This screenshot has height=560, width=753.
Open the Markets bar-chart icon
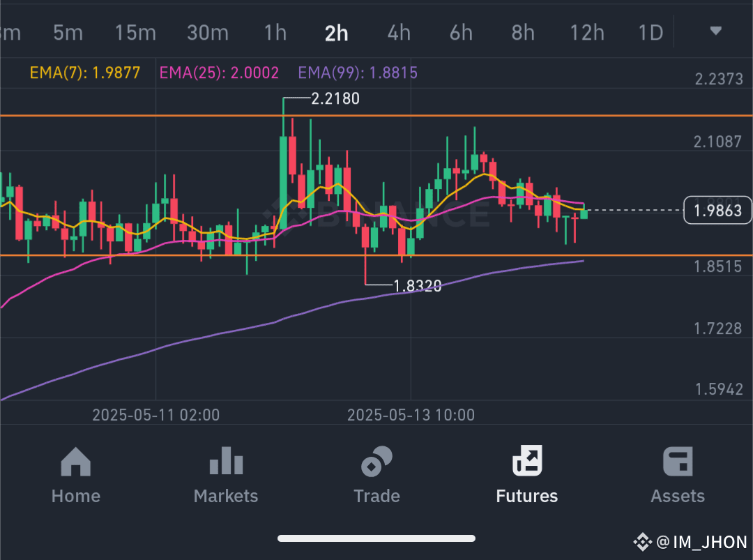tap(226, 460)
